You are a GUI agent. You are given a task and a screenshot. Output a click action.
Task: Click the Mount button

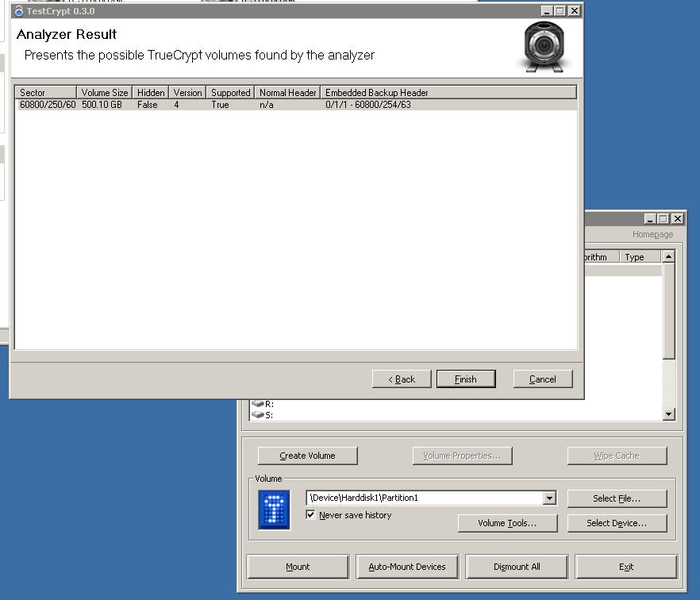298,567
